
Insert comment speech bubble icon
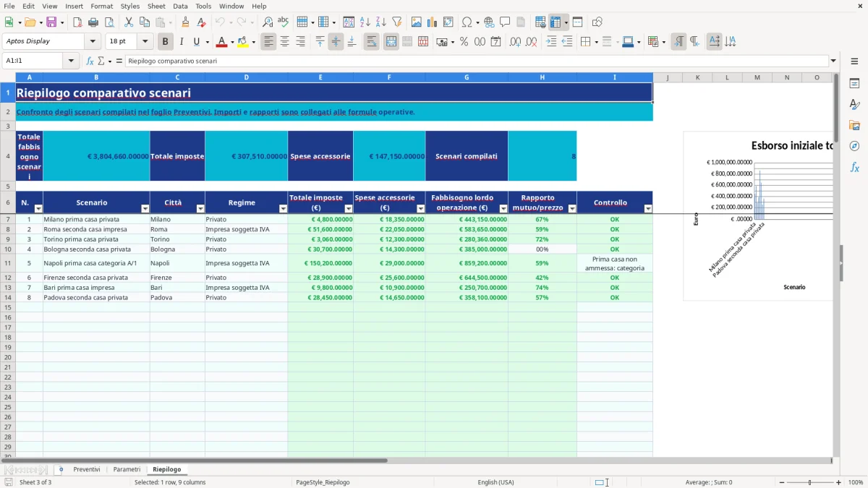click(505, 22)
